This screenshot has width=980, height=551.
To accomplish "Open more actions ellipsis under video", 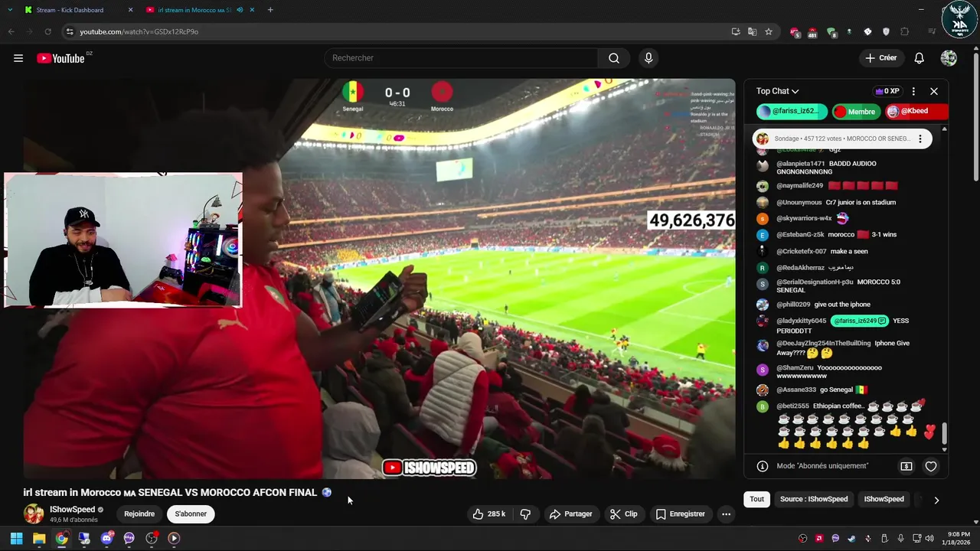I will pos(726,514).
